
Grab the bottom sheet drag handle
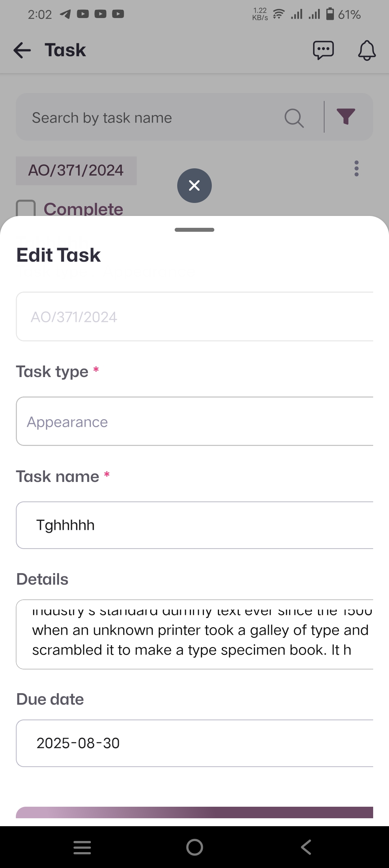[x=194, y=230]
